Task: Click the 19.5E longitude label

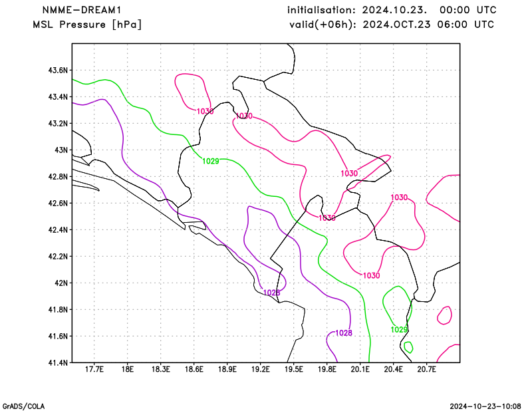Action: tap(294, 369)
